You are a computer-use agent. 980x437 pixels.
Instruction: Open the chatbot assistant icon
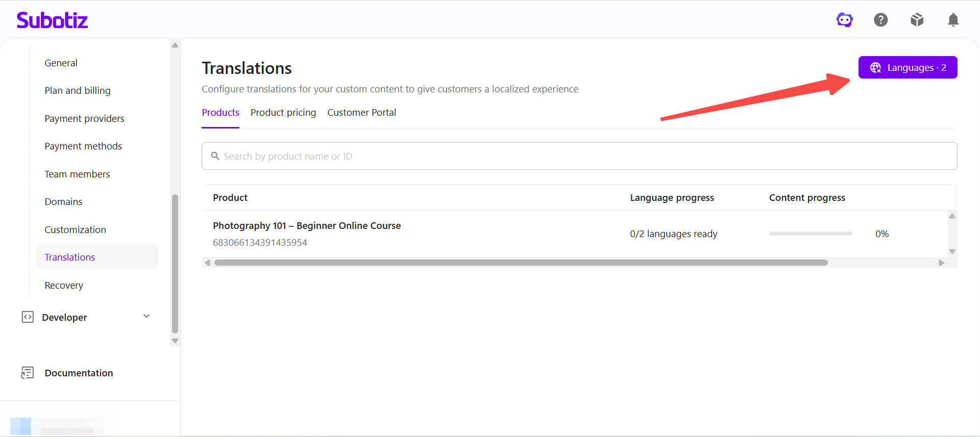(845, 20)
